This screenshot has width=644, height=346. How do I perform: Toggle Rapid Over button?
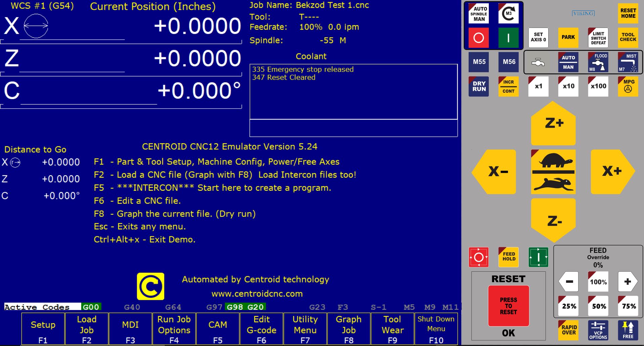pos(568,330)
